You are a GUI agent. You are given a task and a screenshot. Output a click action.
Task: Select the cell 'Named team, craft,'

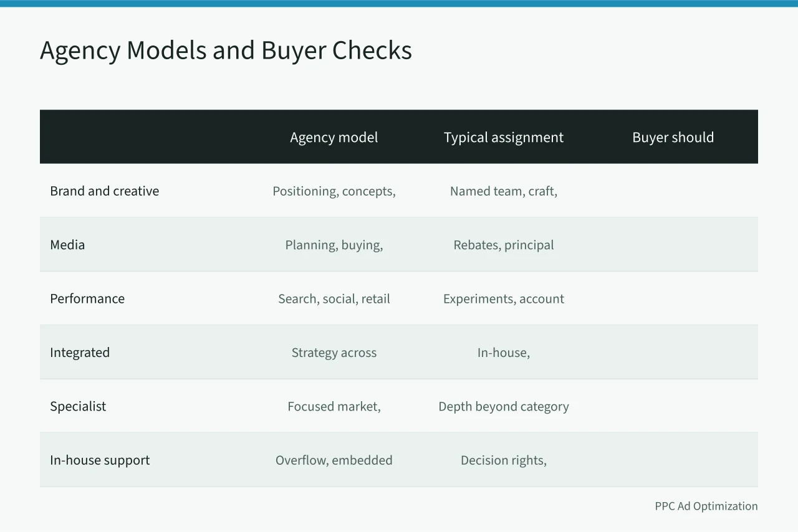click(504, 191)
